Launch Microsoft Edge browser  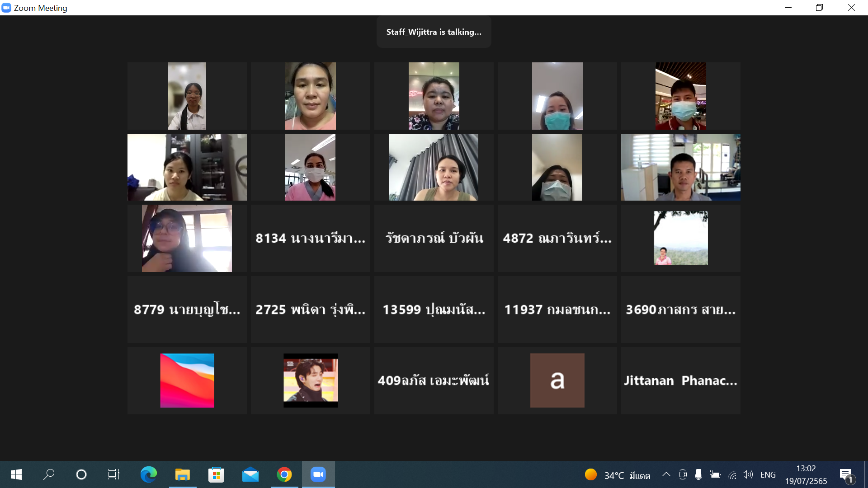[148, 474]
